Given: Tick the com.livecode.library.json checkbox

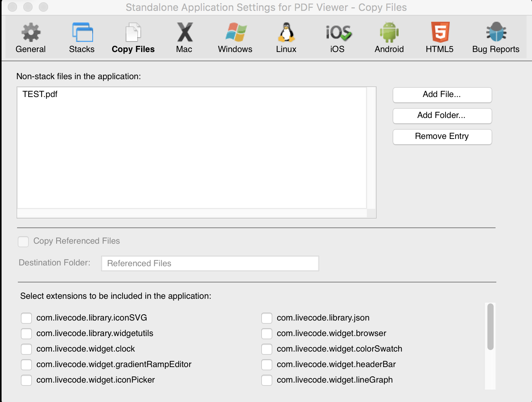Looking at the screenshot, I should coord(267,318).
